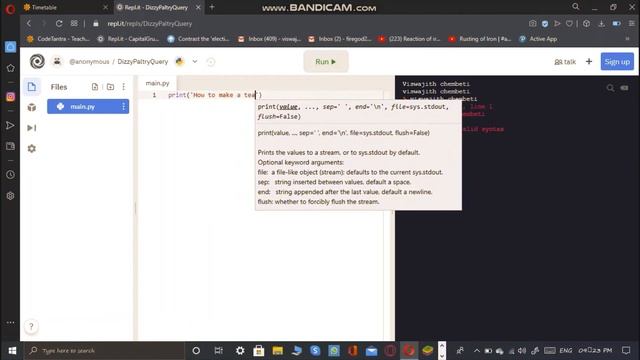The image size is (640, 360).
Task: Toggle the ad blocker shield icon
Action: click(545, 24)
